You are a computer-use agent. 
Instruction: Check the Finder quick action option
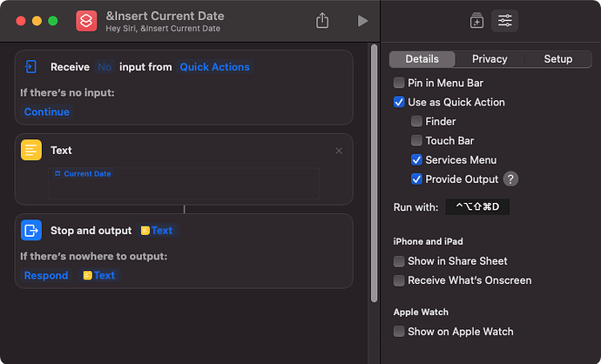pyautogui.click(x=416, y=121)
